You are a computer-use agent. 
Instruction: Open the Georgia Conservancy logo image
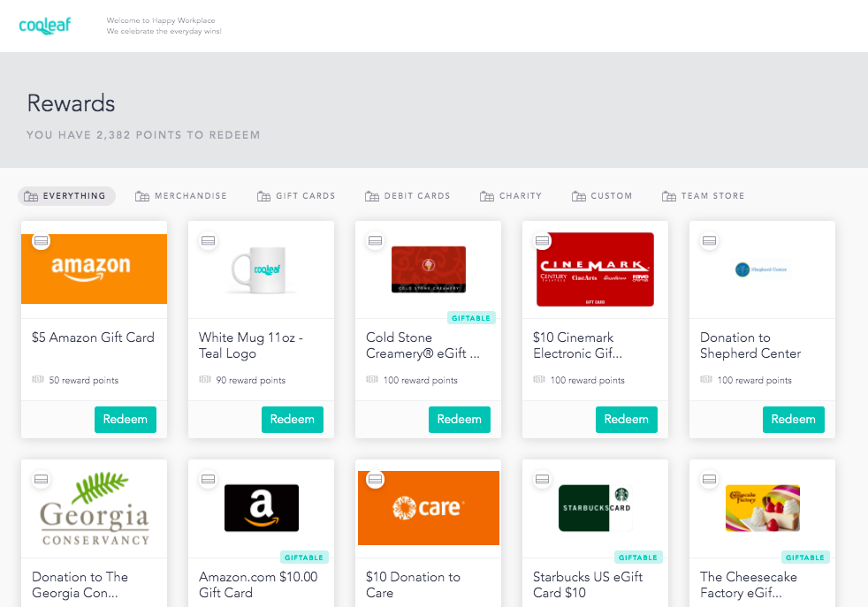tap(94, 509)
